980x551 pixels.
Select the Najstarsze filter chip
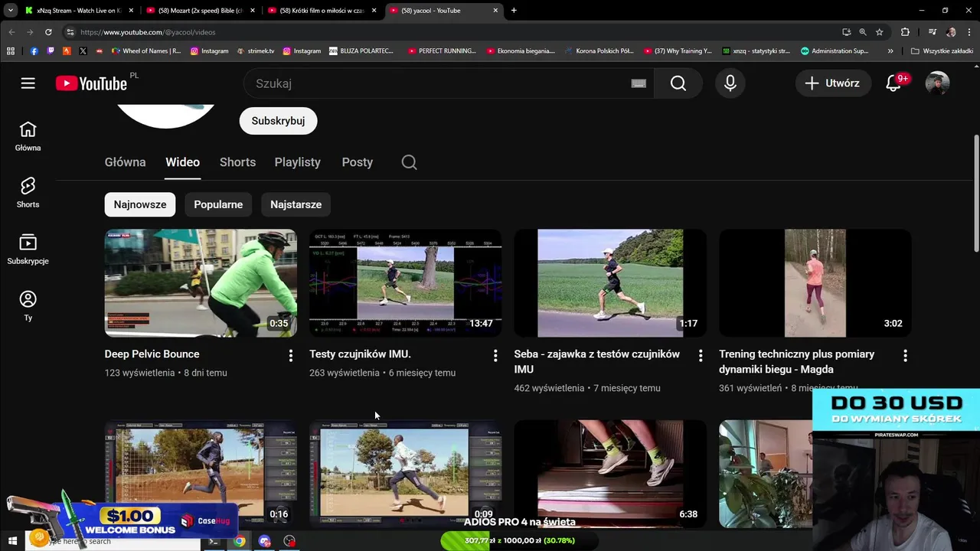pos(296,204)
